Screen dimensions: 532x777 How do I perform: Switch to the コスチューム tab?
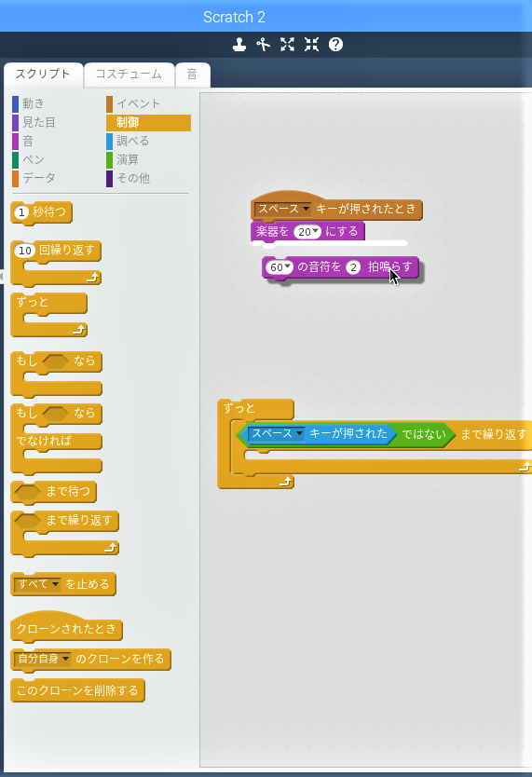129,75
